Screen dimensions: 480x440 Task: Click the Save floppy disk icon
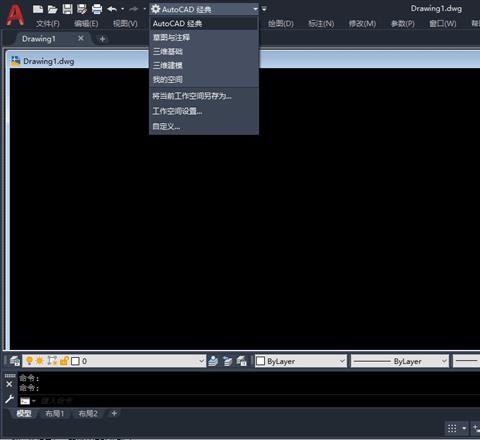[67, 9]
